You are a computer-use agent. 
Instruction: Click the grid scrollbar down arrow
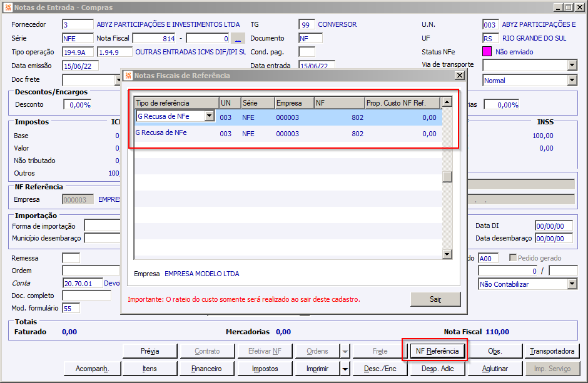tap(447, 254)
